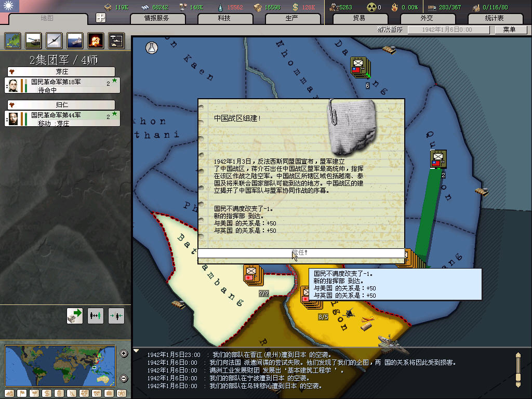Open the 地图 map tab
The height and width of the screenshot is (399, 532).
pyautogui.click(x=47, y=18)
